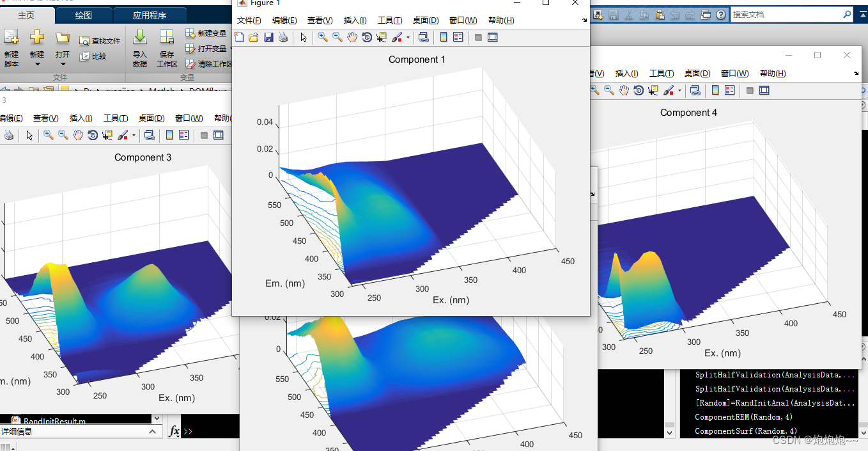Viewport: 868px width, 451px height.
Task: Click 导入数据 button in MATLAB ribbon
Action: click(140, 48)
